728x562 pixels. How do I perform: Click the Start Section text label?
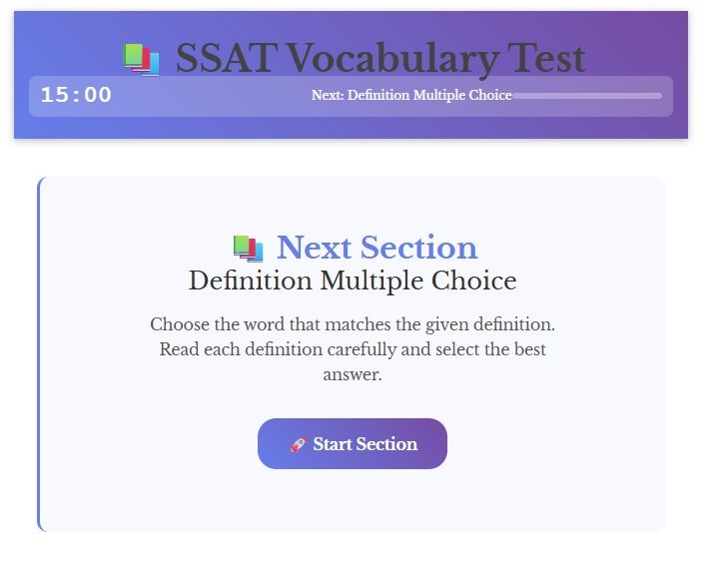[x=364, y=444]
